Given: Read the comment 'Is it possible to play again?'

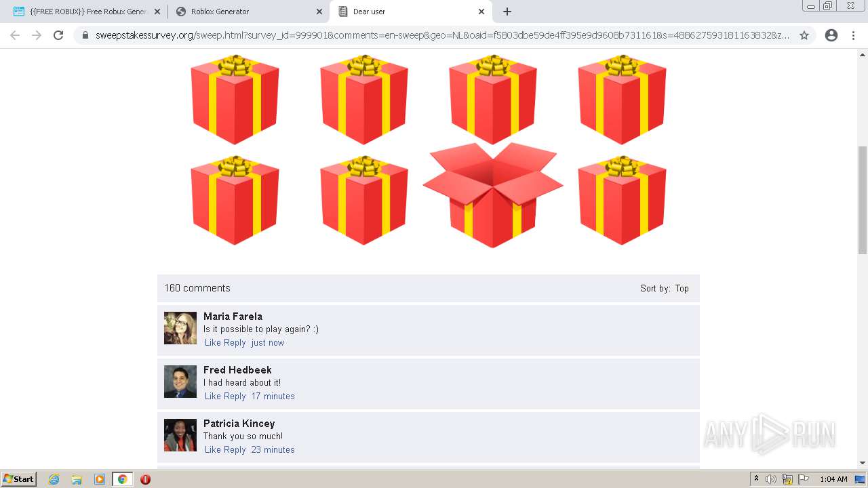Looking at the screenshot, I should coord(261,329).
